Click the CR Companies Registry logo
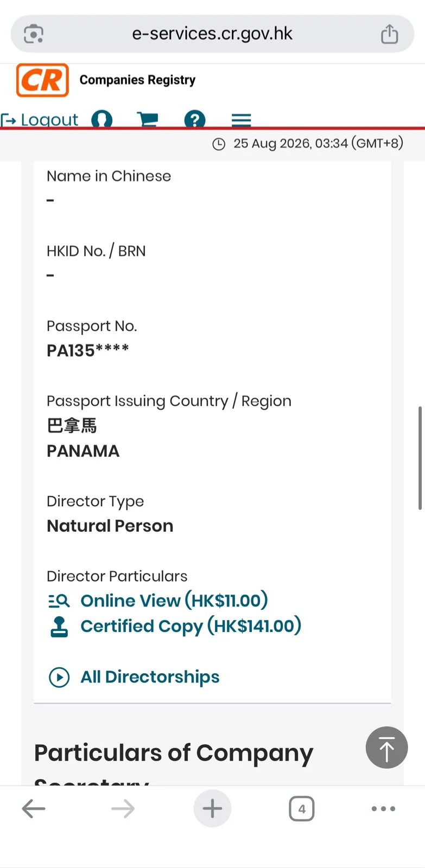The image size is (425, 868). [x=42, y=80]
